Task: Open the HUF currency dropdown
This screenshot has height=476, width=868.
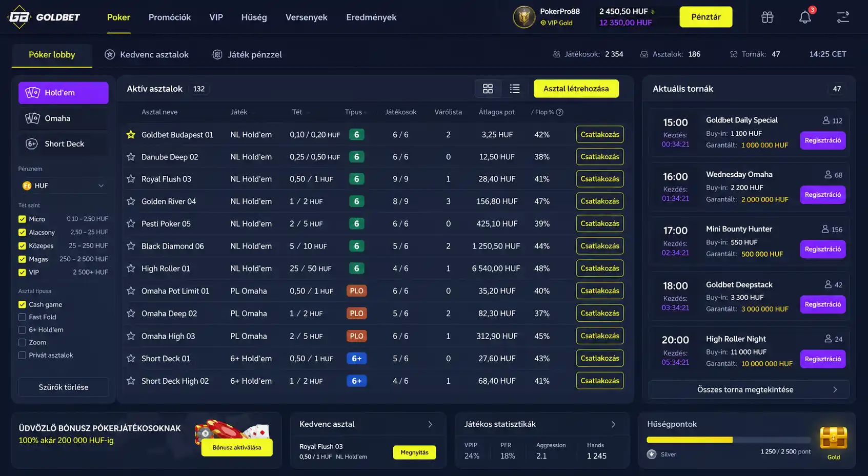Action: click(63, 185)
